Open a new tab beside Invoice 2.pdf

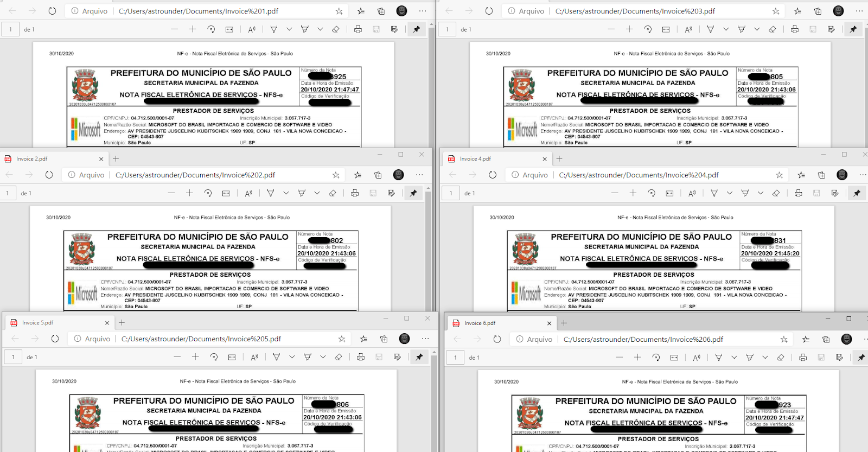(116, 159)
